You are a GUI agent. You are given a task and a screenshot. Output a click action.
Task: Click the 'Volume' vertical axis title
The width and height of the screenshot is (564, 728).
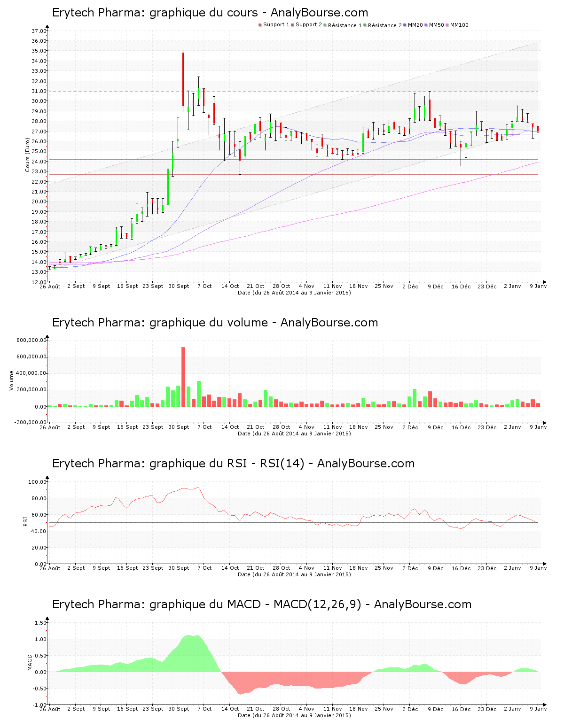click(x=12, y=380)
